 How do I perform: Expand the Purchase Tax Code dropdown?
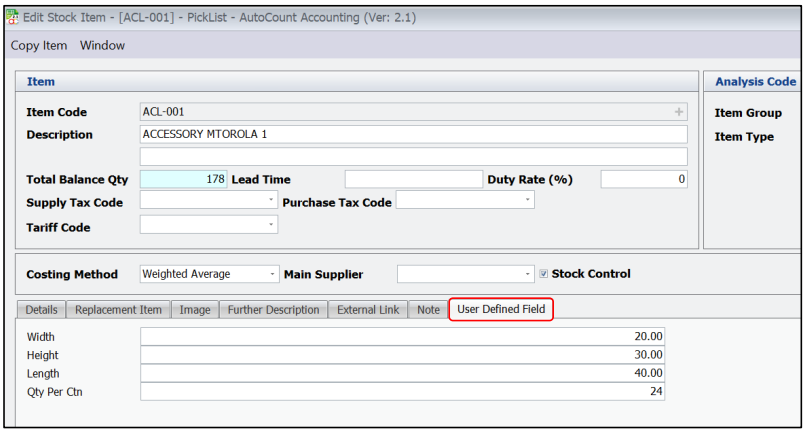pyautogui.click(x=527, y=200)
